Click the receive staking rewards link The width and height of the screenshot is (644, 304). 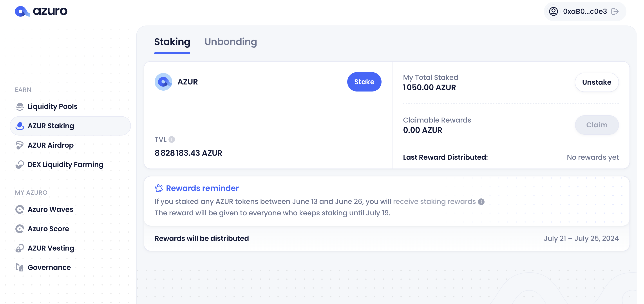(434, 201)
